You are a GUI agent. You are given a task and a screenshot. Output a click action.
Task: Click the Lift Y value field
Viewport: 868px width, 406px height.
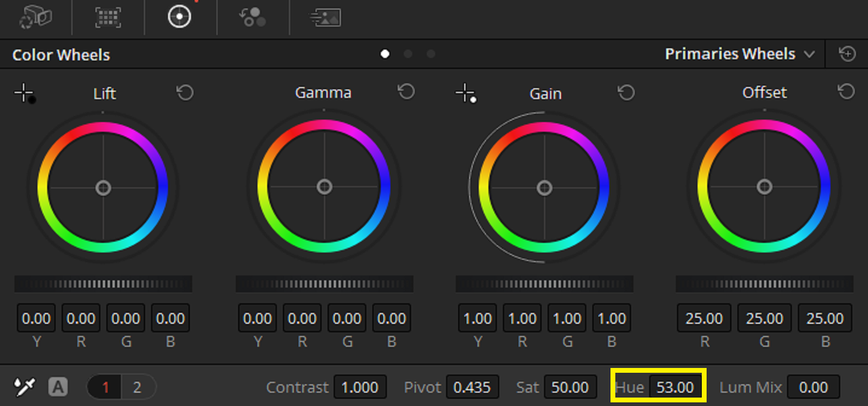click(37, 318)
